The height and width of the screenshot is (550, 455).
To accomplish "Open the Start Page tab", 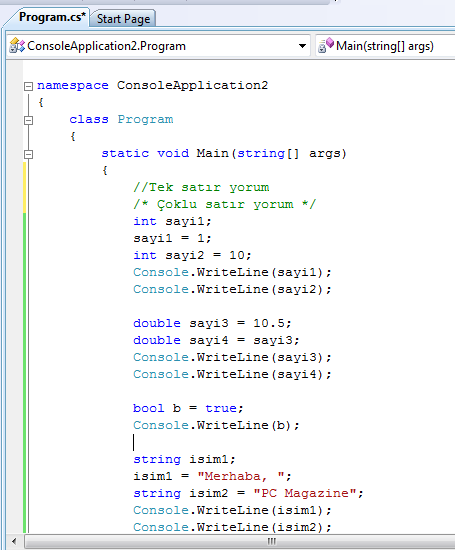I will (x=123, y=19).
